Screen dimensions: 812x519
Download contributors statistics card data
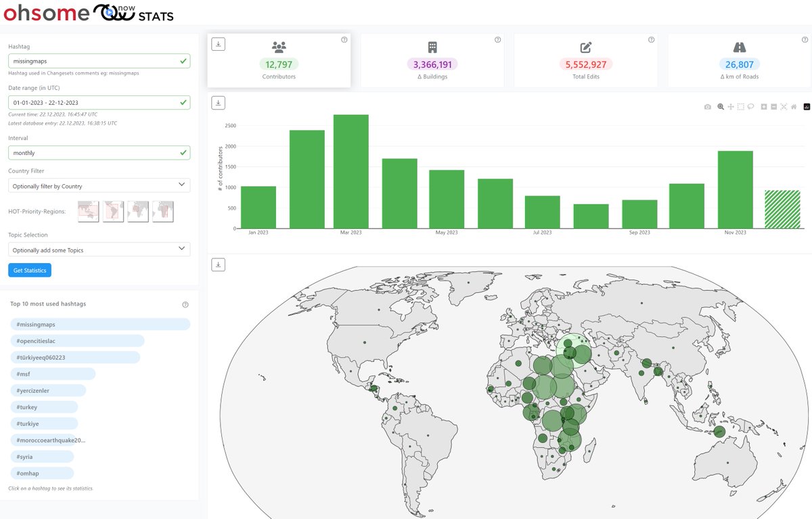pyautogui.click(x=218, y=44)
